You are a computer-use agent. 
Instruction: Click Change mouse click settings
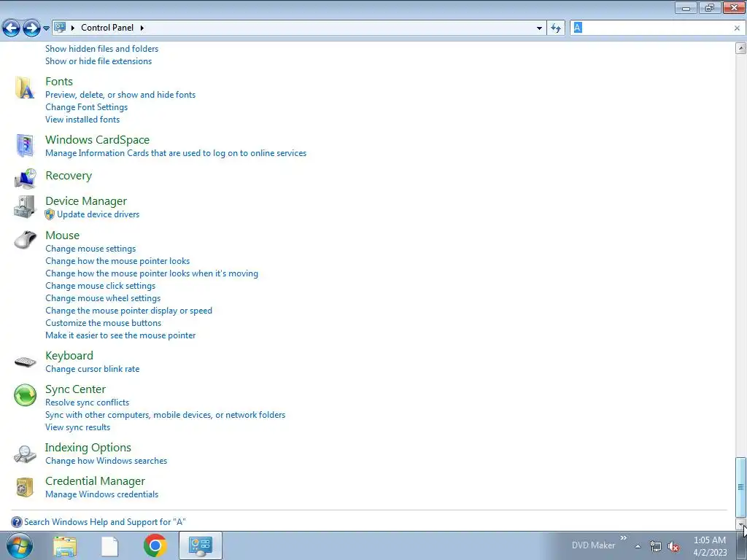pos(101,286)
